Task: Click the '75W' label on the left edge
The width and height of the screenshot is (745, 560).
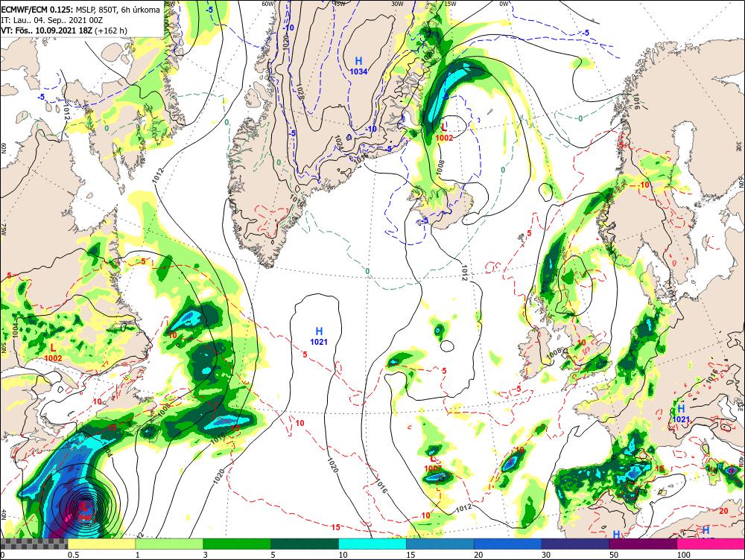Action: 3,230
